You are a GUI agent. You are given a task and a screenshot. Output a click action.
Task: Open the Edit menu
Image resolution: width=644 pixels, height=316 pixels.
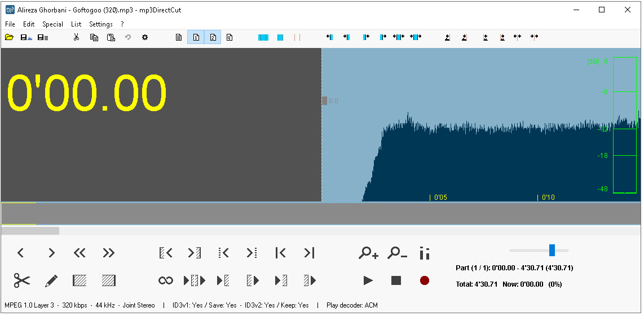coord(29,24)
